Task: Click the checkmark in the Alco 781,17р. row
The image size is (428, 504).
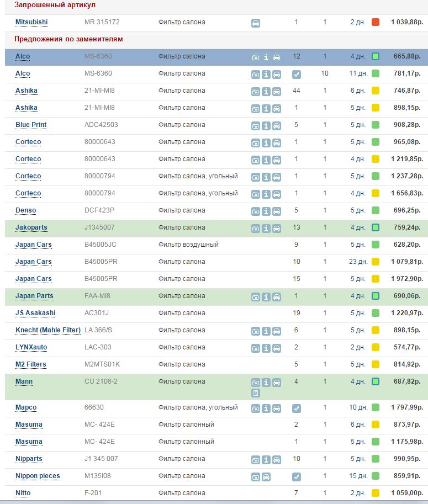Action: point(297,74)
